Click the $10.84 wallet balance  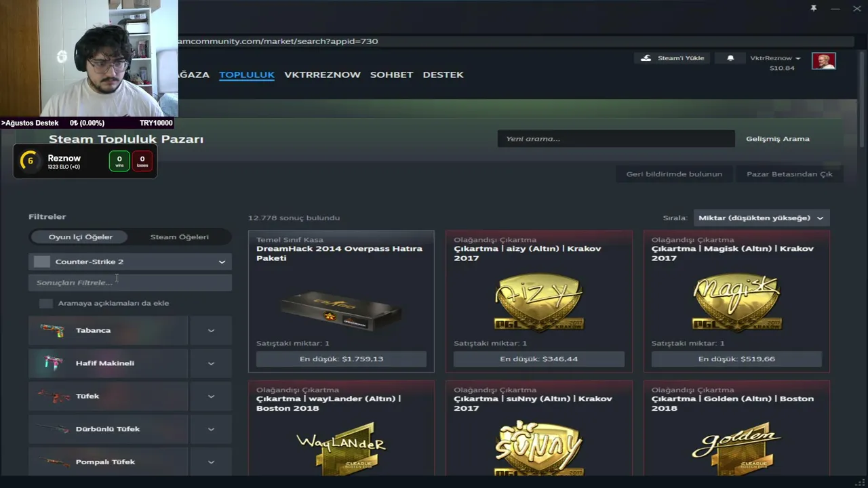pyautogui.click(x=782, y=68)
